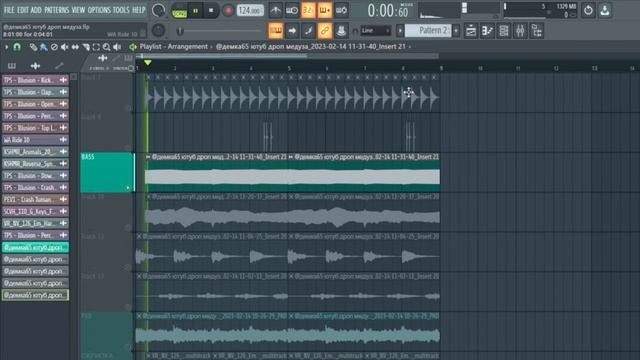640x360 pixels.
Task: Click the 124 tempo field
Action: point(250,11)
